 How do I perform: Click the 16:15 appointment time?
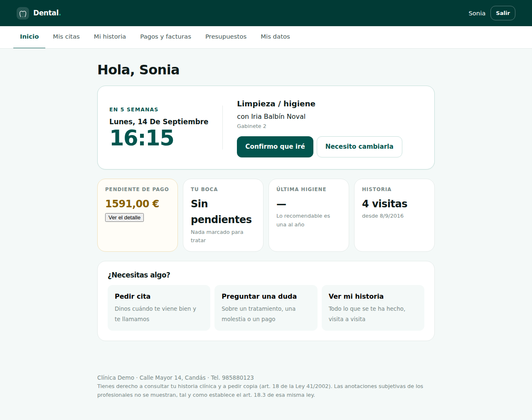click(x=142, y=138)
